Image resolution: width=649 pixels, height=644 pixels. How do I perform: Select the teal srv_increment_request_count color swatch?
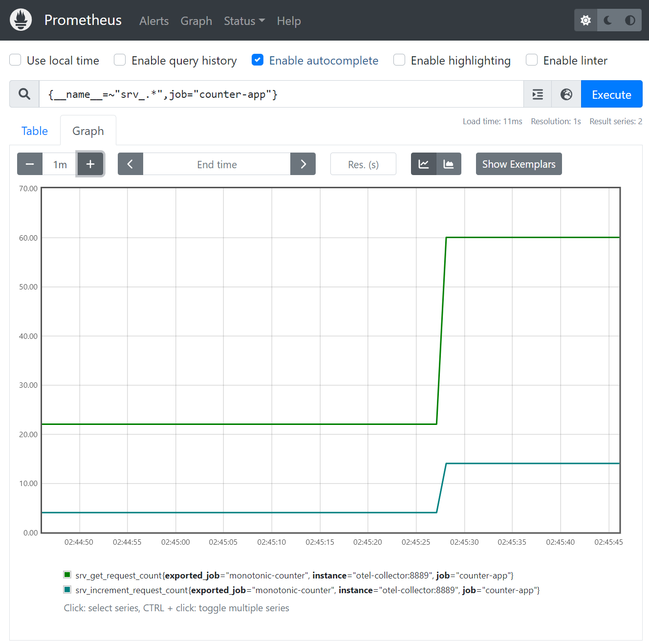pyautogui.click(x=67, y=589)
